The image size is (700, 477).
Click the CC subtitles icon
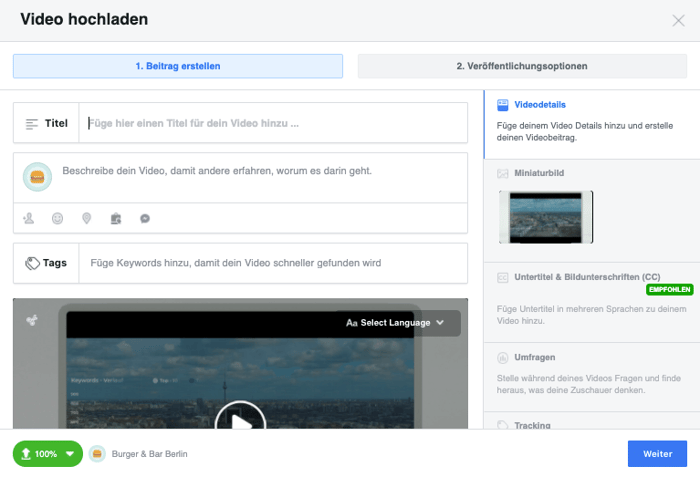coord(503,277)
